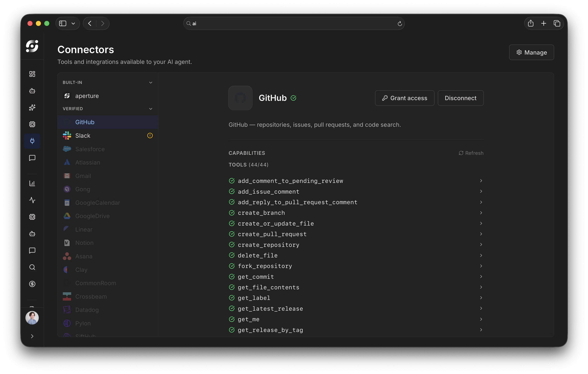The image size is (588, 374).
Task: Click the Crossbeam connector icon
Action: click(67, 296)
